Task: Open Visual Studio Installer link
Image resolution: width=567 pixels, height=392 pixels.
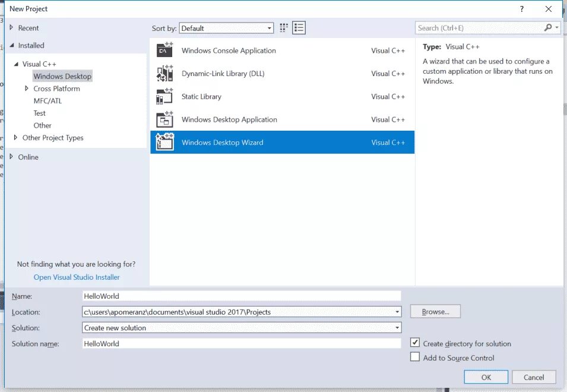Action: [x=77, y=277]
